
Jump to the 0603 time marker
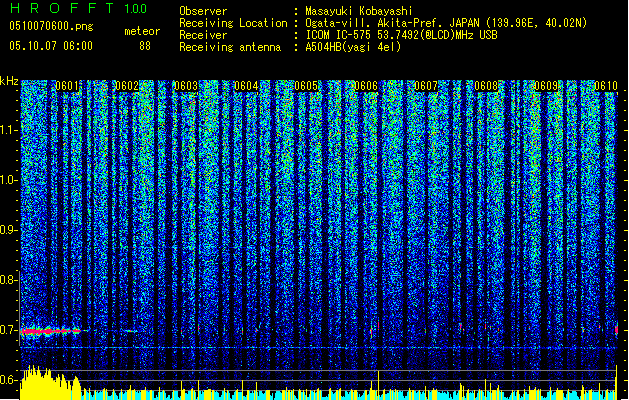[x=186, y=86]
